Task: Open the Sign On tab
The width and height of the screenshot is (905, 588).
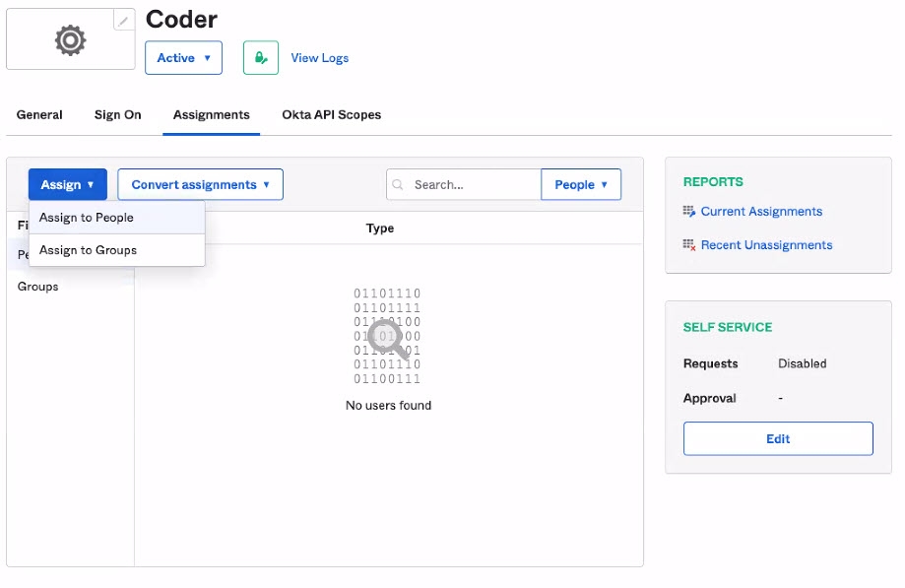Action: tap(118, 115)
